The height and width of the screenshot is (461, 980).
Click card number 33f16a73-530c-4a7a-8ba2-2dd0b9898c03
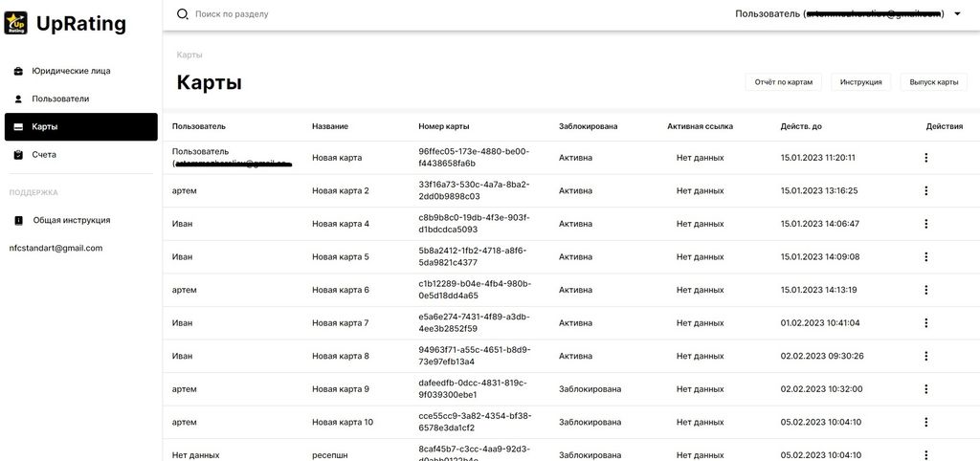coord(475,190)
